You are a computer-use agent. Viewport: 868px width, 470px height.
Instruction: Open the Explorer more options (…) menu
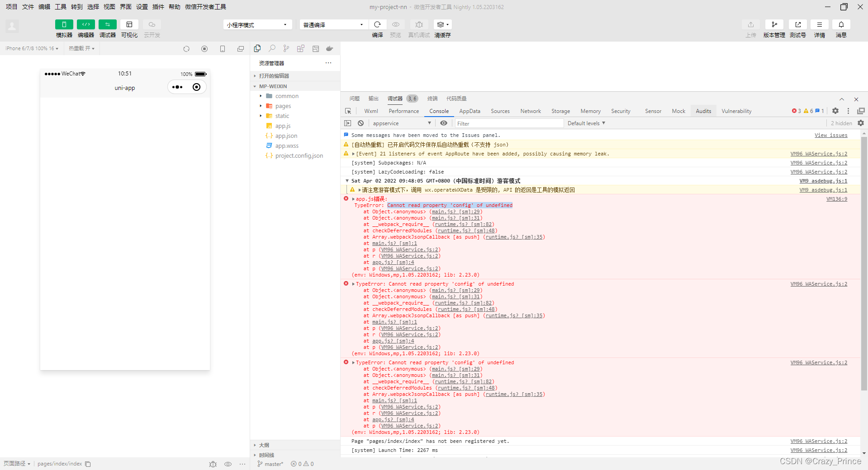[328, 63]
